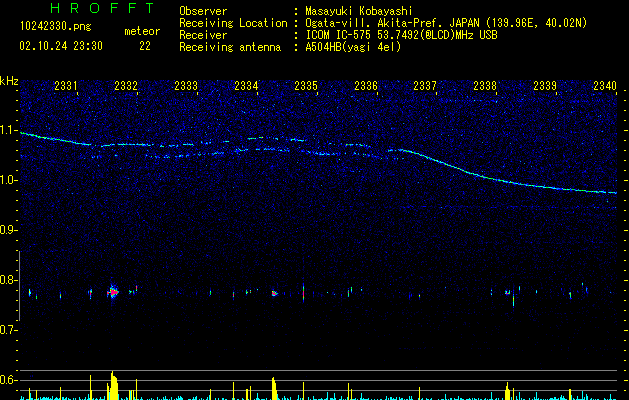Viewport: 629px width, 400px height.
Task: Click the 0.7 kHz axis label
Action: point(8,330)
